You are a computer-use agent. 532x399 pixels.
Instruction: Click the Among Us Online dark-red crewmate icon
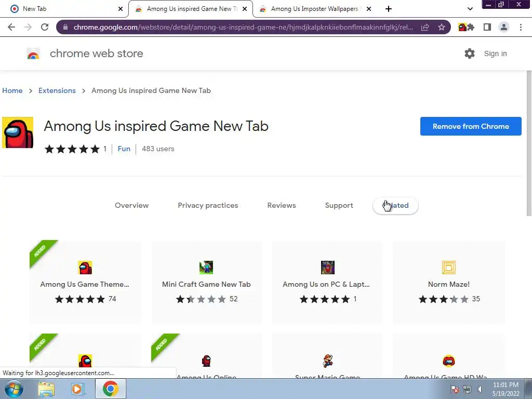pyautogui.click(x=206, y=361)
